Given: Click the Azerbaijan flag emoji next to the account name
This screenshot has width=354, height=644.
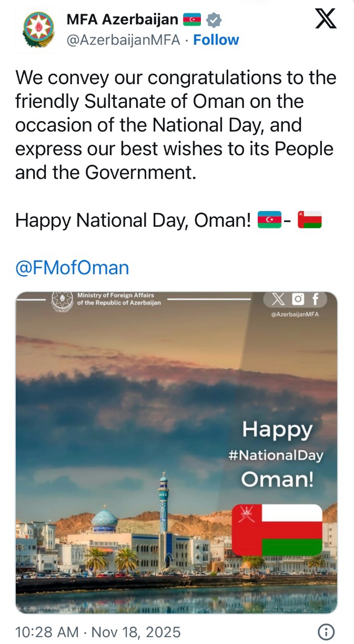Looking at the screenshot, I should pyautogui.click(x=192, y=20).
